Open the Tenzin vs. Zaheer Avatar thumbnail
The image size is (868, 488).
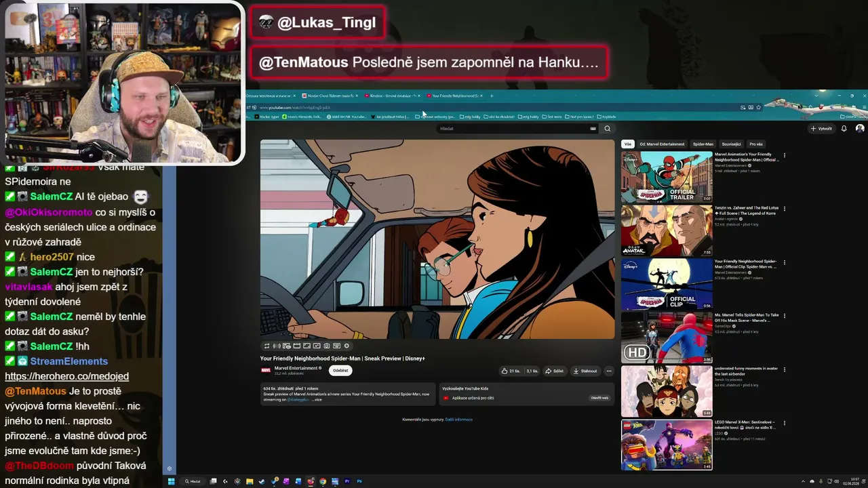pyautogui.click(x=667, y=230)
